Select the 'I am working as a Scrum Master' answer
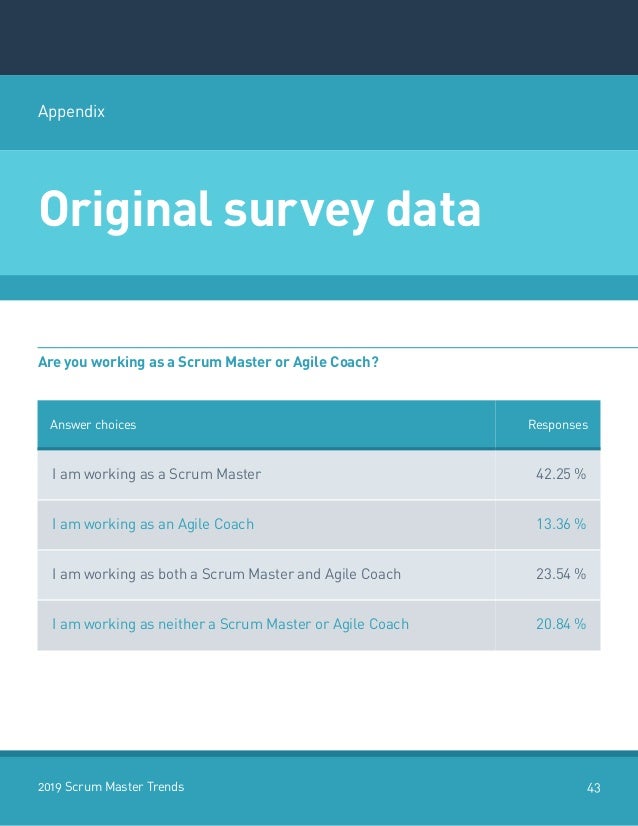 point(156,474)
